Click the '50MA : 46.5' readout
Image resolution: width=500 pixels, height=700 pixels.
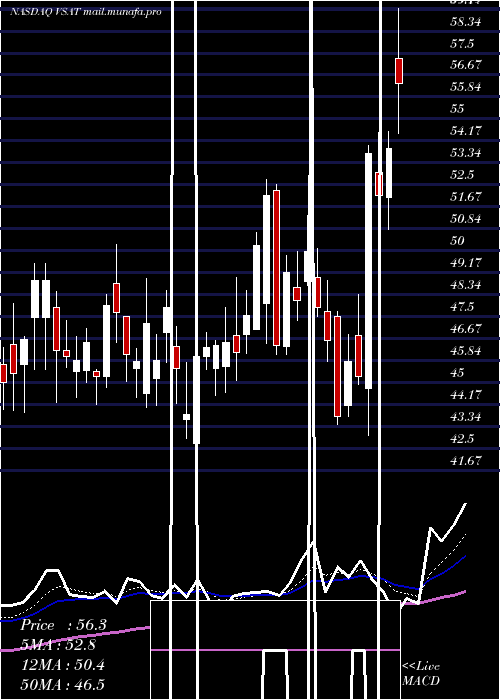(62, 685)
